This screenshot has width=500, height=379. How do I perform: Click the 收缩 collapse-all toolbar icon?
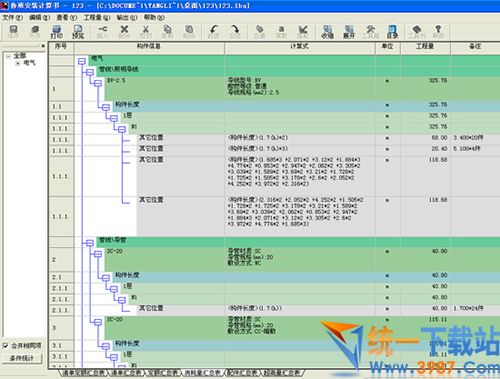pos(327,32)
